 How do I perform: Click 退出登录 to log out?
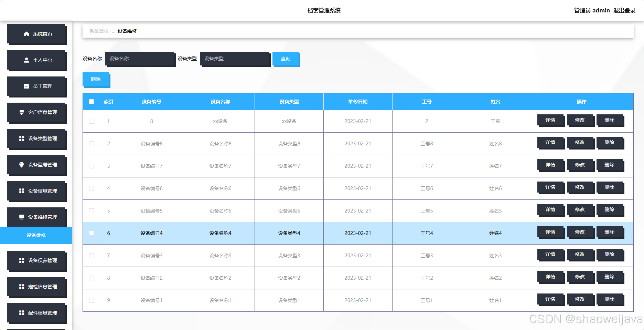(x=624, y=10)
